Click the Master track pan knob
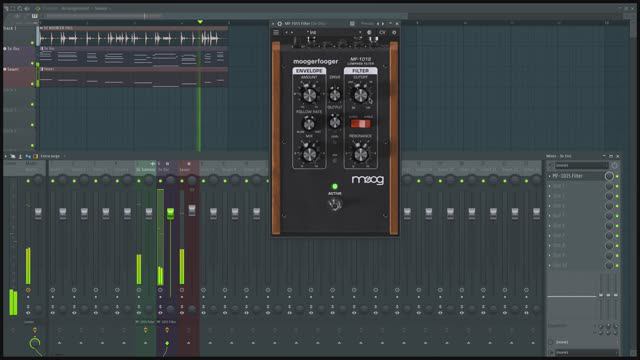The width and height of the screenshot is (640, 360). click(38, 180)
